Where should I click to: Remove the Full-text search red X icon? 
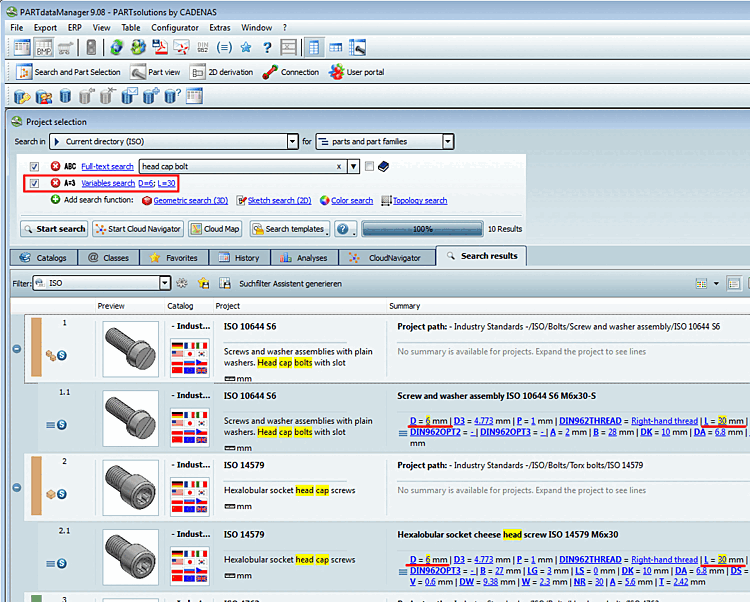(55, 166)
